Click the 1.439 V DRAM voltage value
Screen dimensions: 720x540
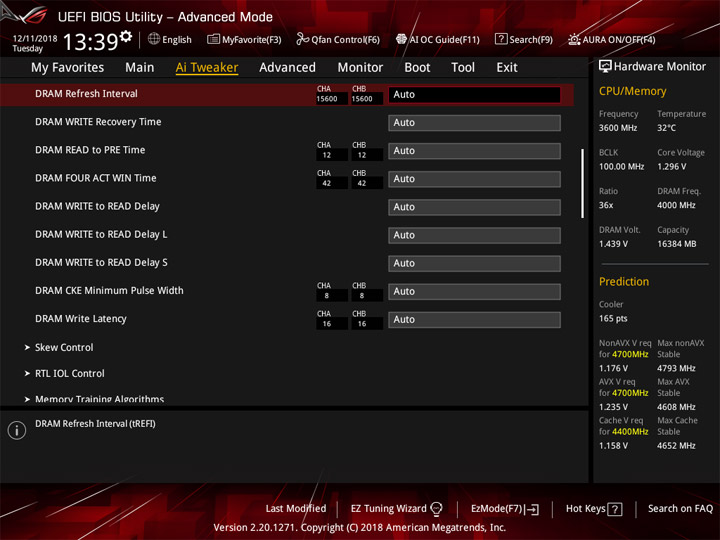pyautogui.click(x=613, y=244)
